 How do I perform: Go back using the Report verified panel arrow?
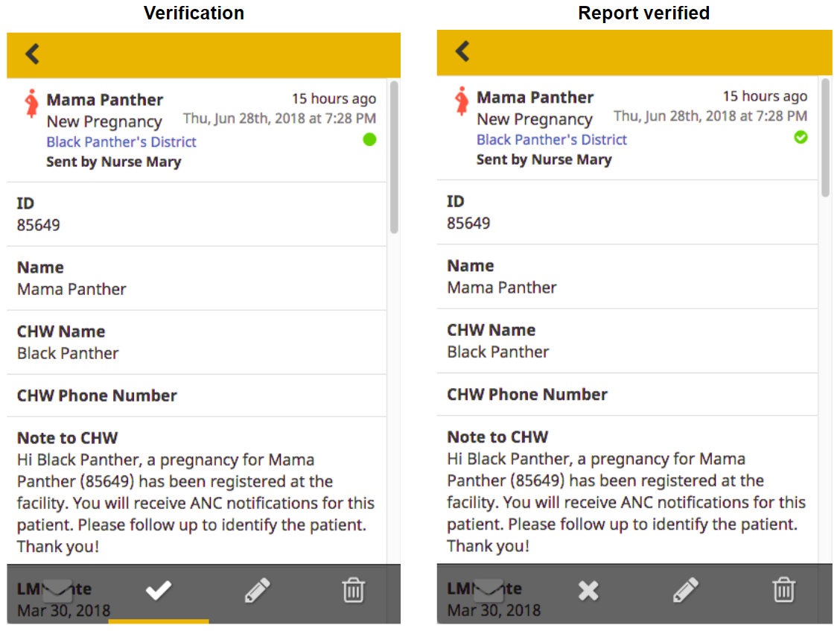click(x=462, y=51)
